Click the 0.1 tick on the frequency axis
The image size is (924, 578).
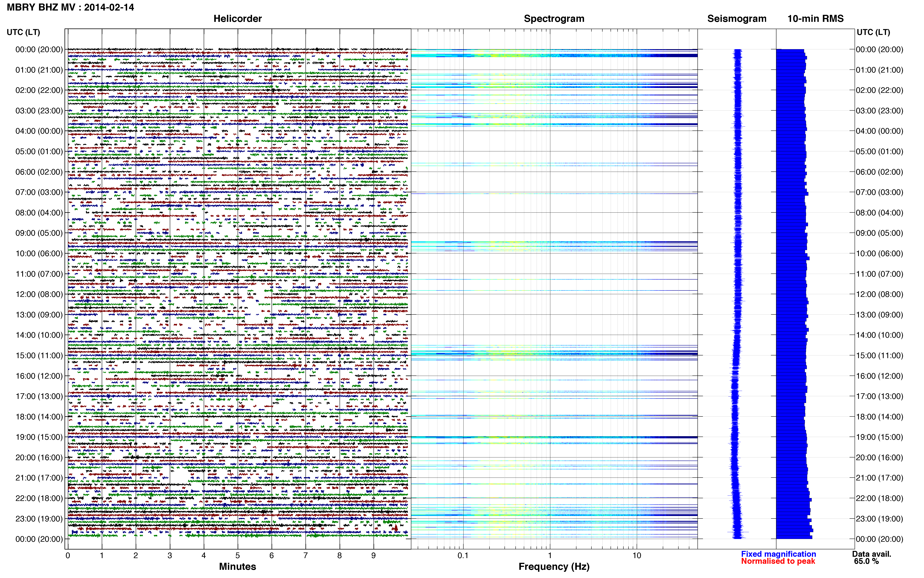point(463,555)
